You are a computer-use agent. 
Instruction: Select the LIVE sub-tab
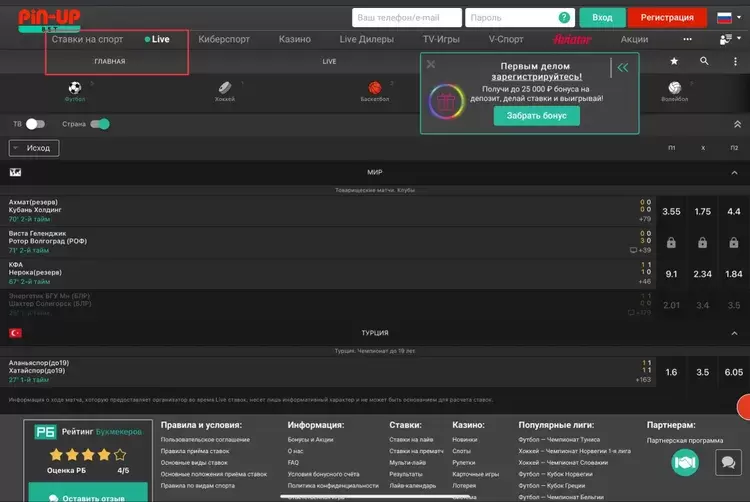pos(329,61)
